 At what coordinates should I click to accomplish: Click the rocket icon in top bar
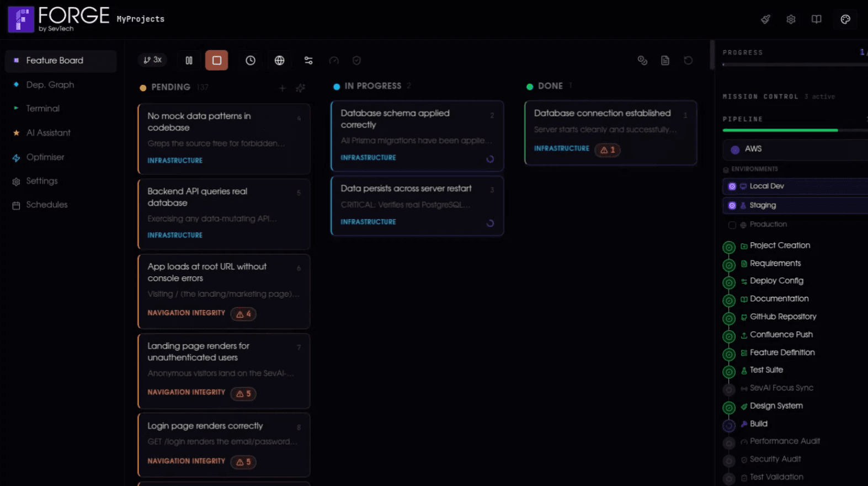(x=765, y=19)
